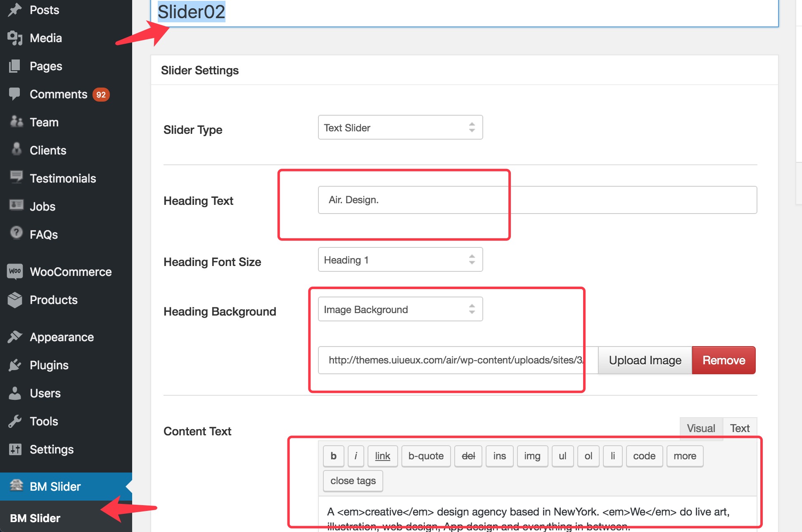
Task: Click the Settings sliders icon
Action: pyautogui.click(x=15, y=449)
